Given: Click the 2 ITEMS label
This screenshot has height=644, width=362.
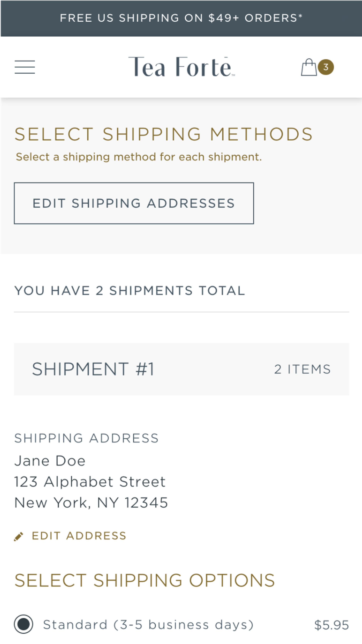Looking at the screenshot, I should click(303, 369).
